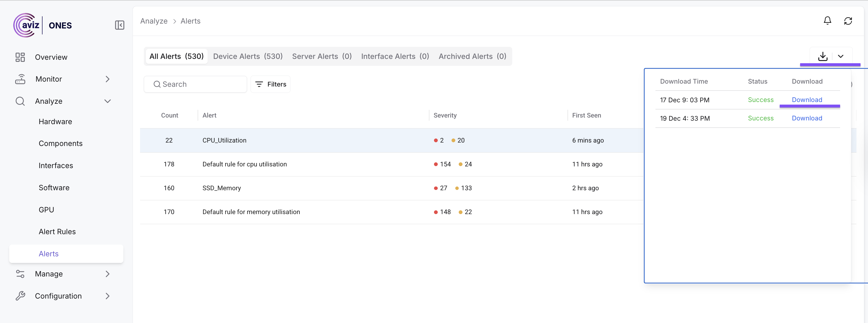Click the Overview dashboard icon
Screen dimensions: 868x323
pyautogui.click(x=20, y=57)
